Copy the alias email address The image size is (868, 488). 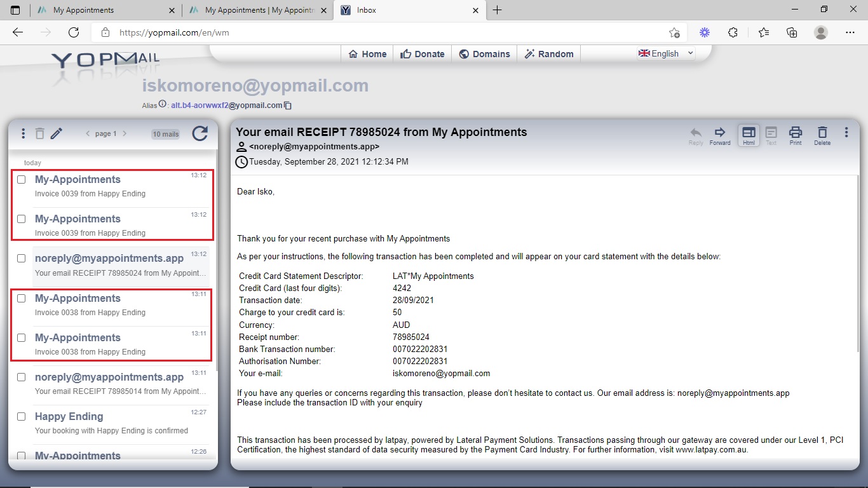[288, 105]
